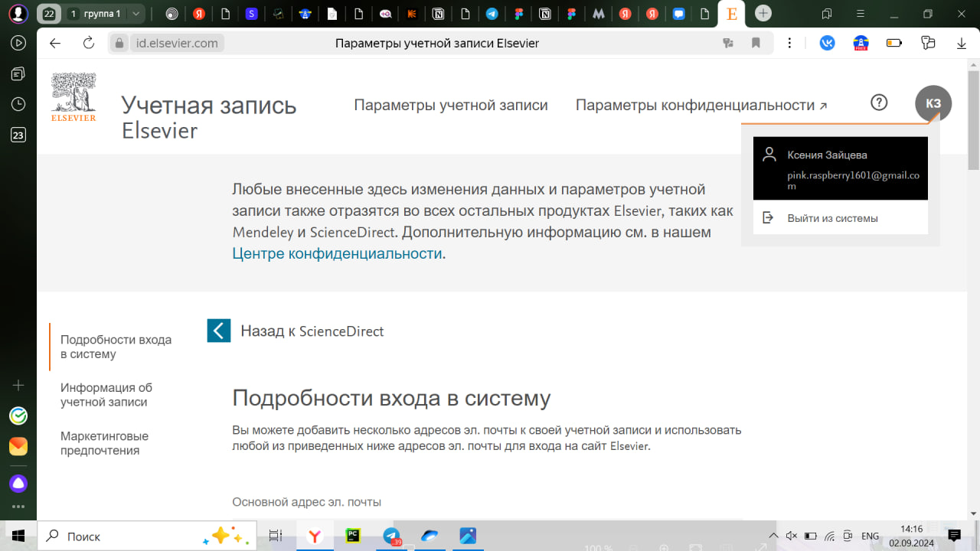This screenshot has width=980, height=551.
Task: Click the taskbar Поиск search box
Action: [x=147, y=536]
